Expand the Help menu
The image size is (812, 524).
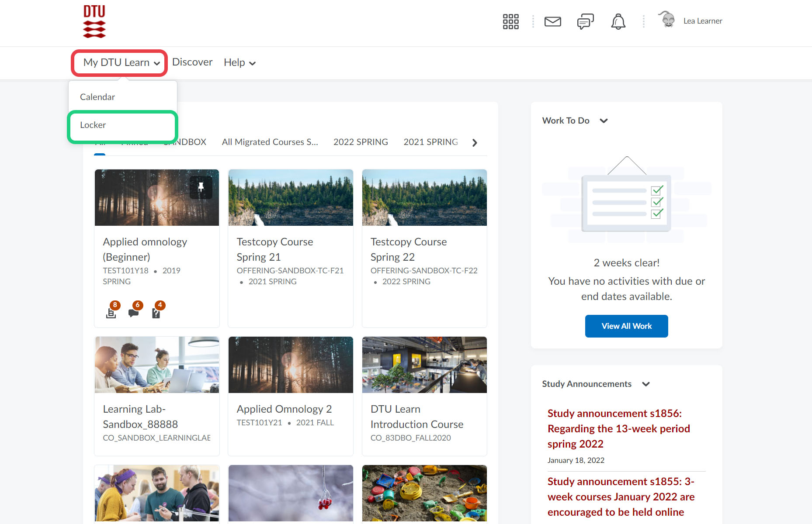(239, 63)
